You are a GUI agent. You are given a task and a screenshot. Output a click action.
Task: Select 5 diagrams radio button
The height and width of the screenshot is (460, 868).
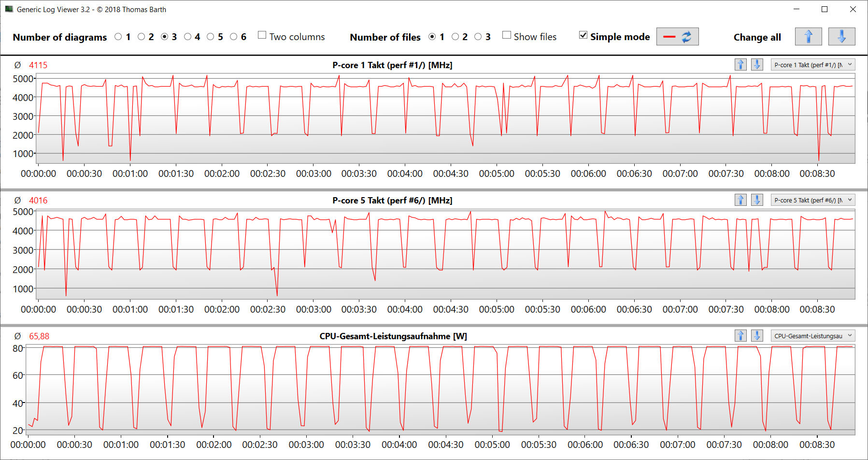(211, 37)
